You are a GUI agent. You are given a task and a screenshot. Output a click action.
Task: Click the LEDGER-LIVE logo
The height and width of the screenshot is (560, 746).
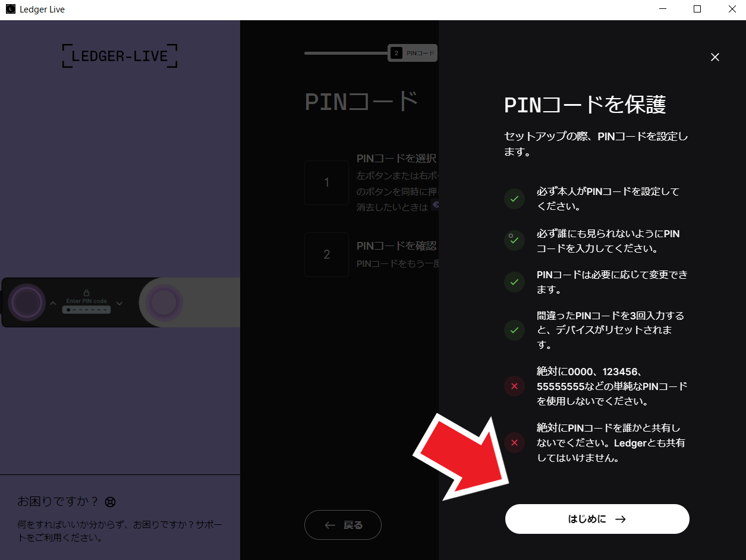point(119,56)
